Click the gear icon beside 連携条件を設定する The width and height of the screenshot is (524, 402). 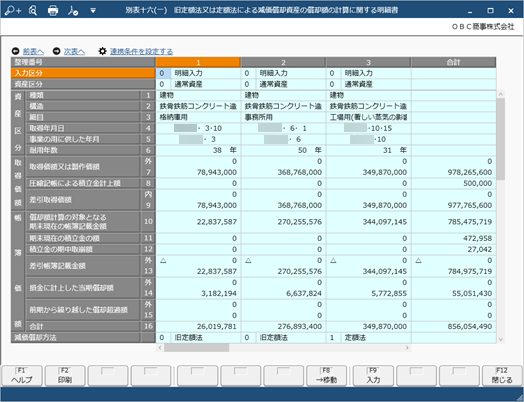pyautogui.click(x=102, y=51)
